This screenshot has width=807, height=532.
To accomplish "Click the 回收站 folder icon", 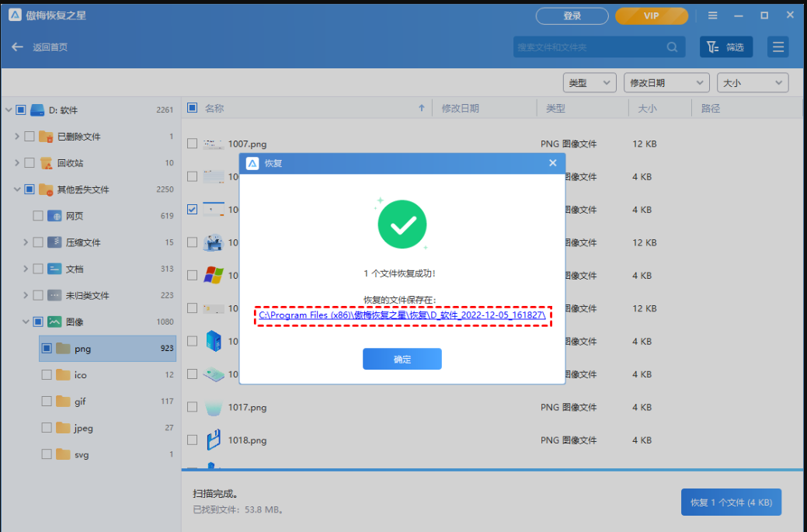I will 46,163.
